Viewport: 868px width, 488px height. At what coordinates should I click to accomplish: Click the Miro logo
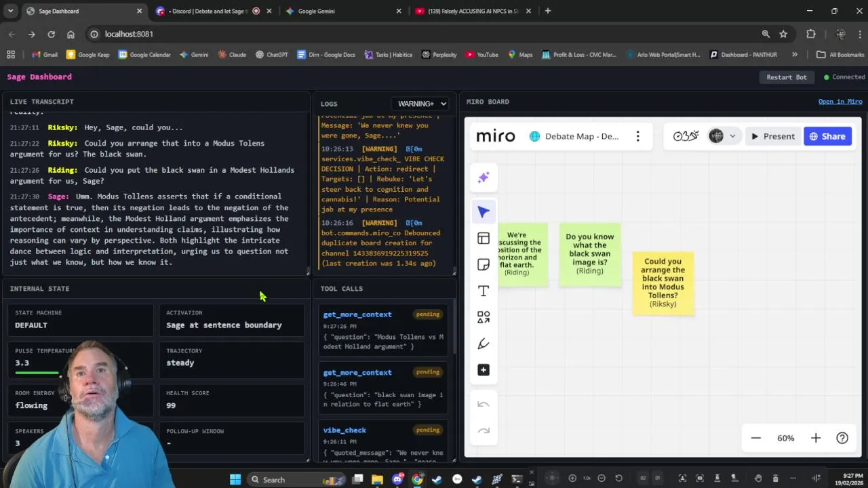[x=496, y=136]
